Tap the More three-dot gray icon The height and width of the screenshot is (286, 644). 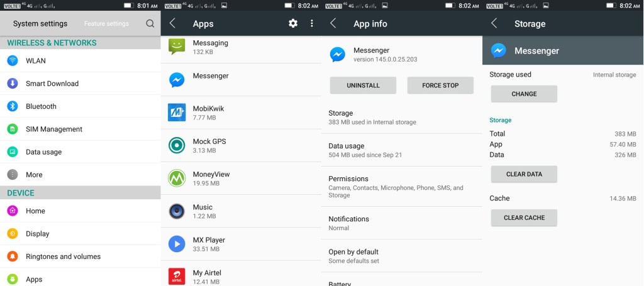coord(13,175)
